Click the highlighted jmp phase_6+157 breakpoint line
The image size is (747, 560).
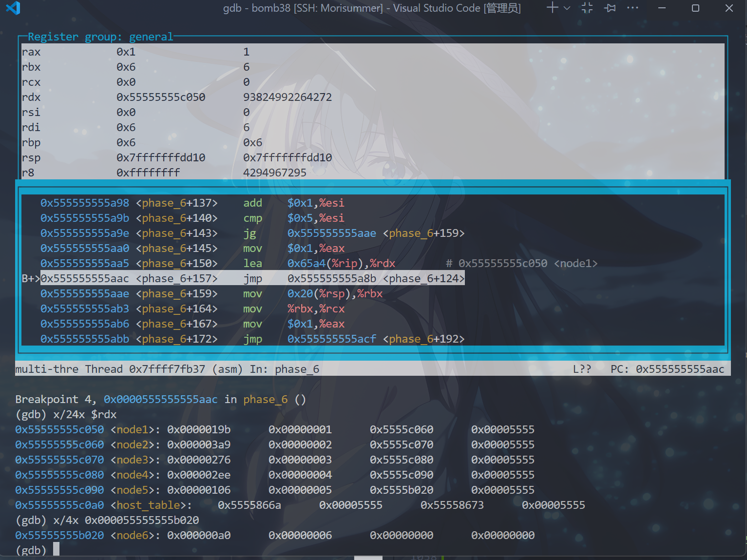tap(252, 278)
